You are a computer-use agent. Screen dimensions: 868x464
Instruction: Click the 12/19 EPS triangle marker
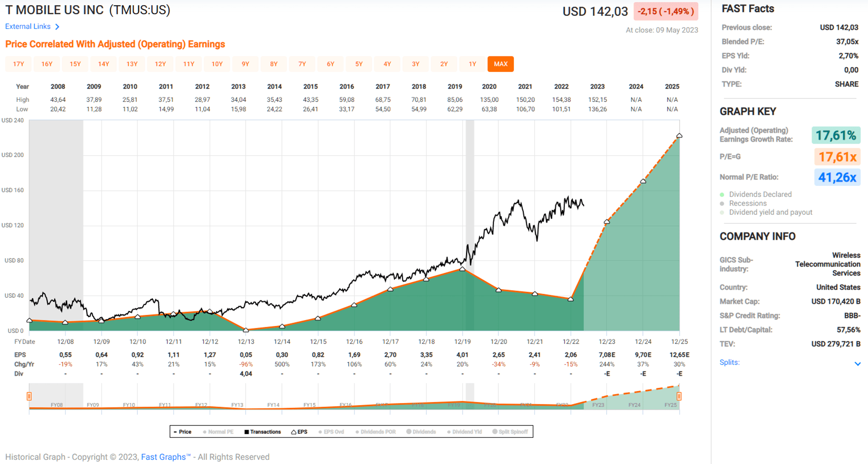[x=462, y=269]
